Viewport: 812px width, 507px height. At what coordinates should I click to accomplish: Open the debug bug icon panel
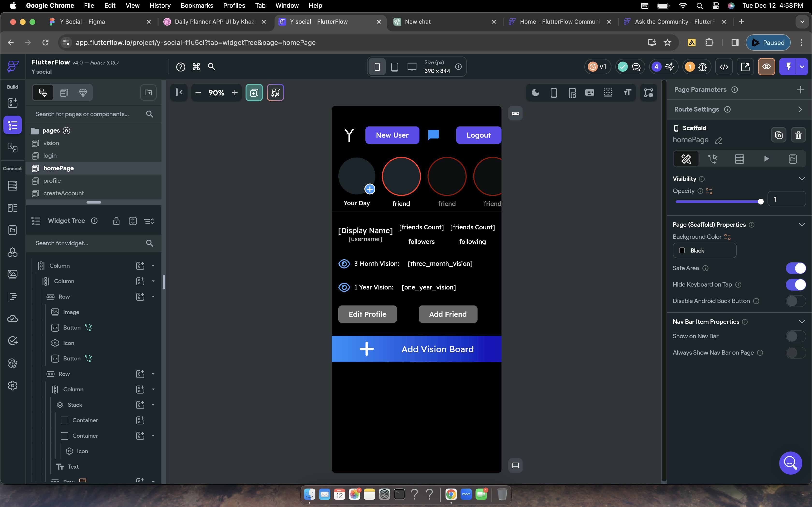tap(702, 67)
